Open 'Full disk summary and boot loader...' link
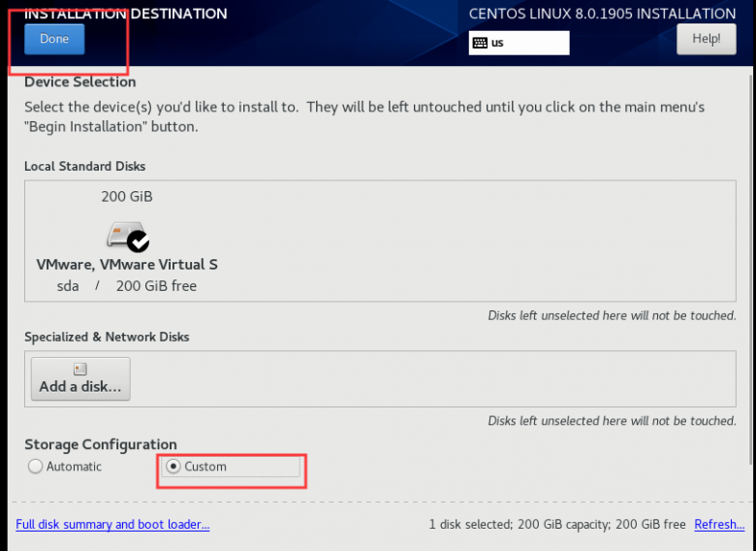756x551 pixels. click(x=112, y=525)
